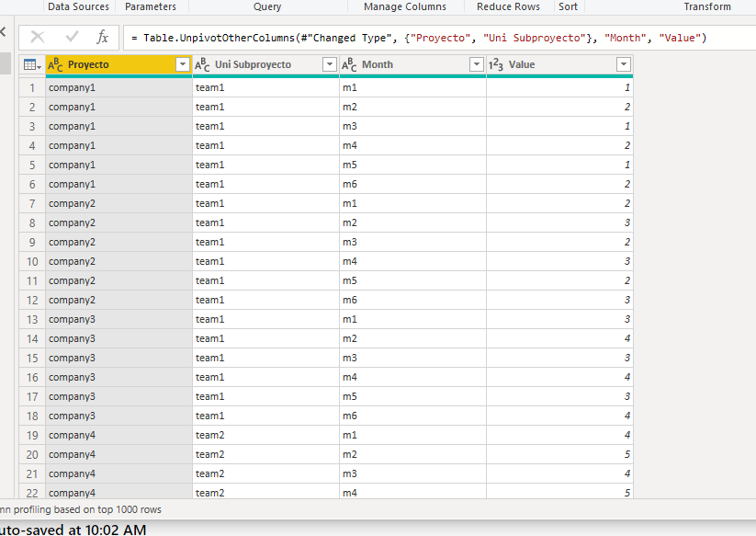Image resolution: width=756 pixels, height=536 pixels.
Task: Select row number 7
Action: click(32, 203)
